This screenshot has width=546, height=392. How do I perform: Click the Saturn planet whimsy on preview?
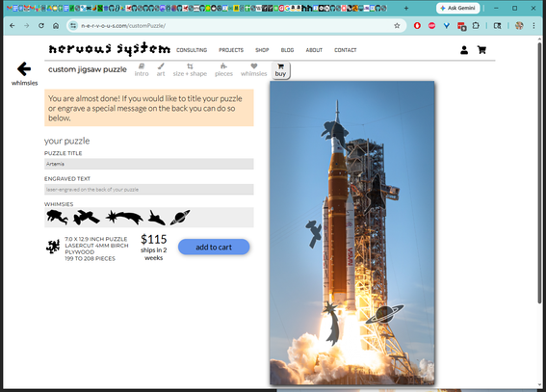pyautogui.click(x=385, y=314)
